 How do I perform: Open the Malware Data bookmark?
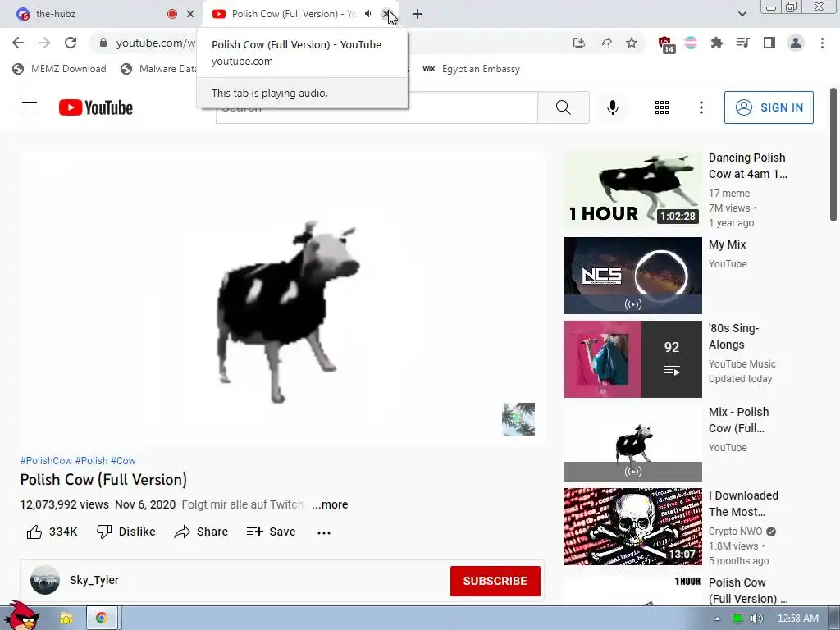pos(158,69)
